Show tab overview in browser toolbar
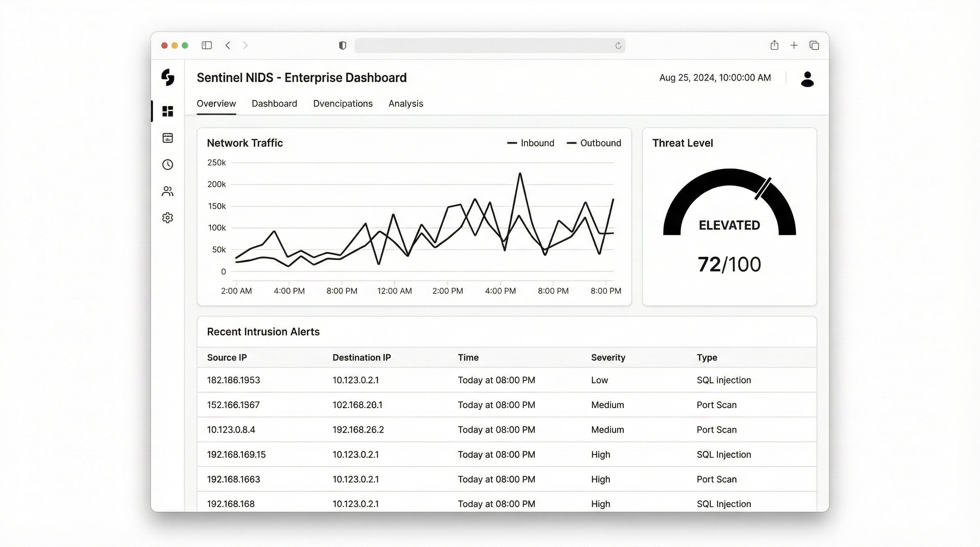 pyautogui.click(x=814, y=46)
